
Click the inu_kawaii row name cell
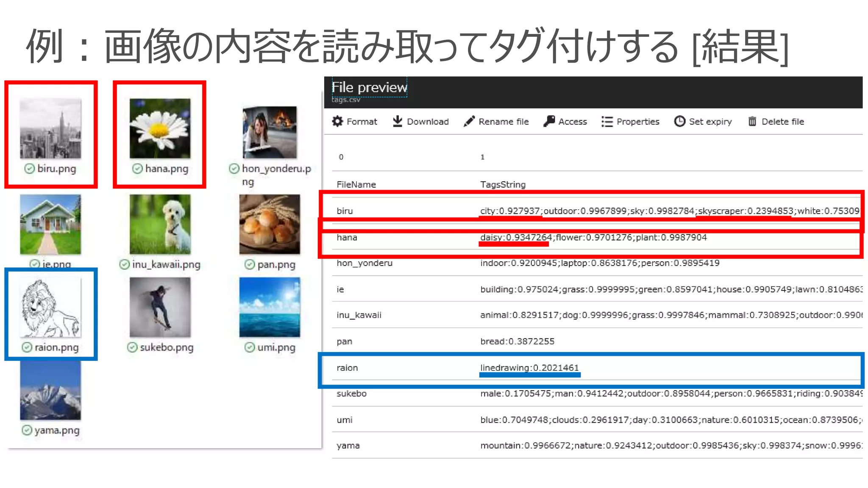[x=359, y=315]
